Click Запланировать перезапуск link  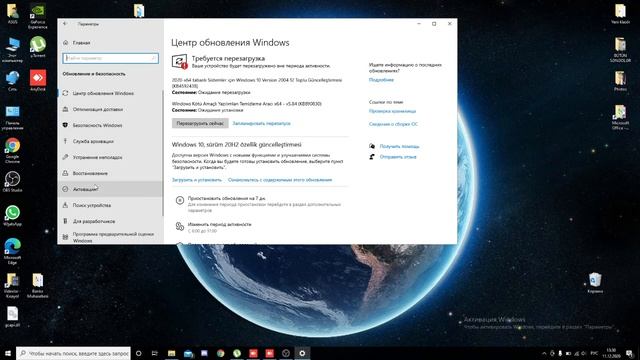pyautogui.click(x=261, y=123)
